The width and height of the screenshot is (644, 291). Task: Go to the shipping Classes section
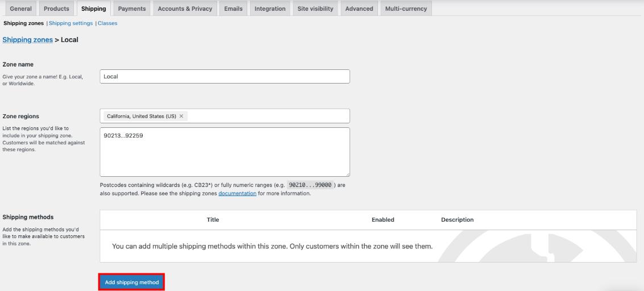click(x=107, y=23)
